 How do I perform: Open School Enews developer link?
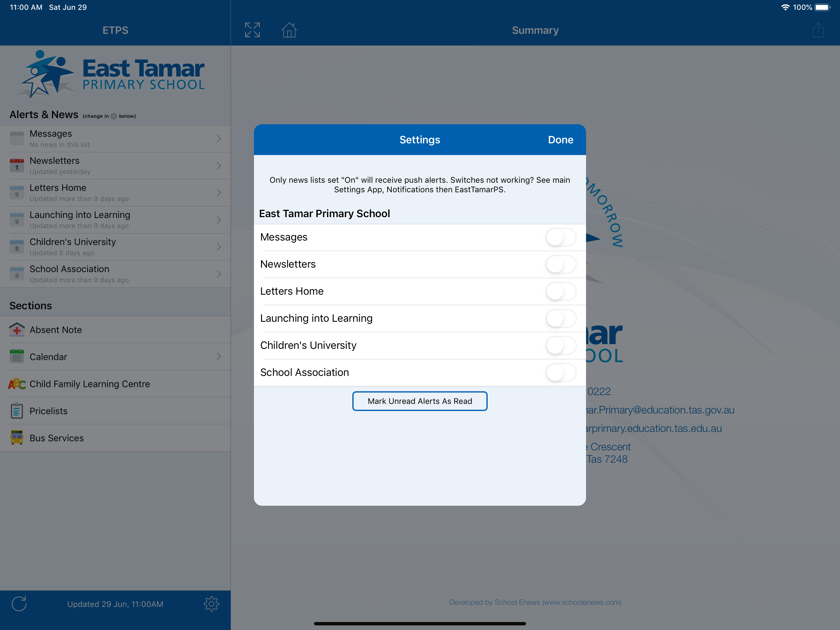535,602
